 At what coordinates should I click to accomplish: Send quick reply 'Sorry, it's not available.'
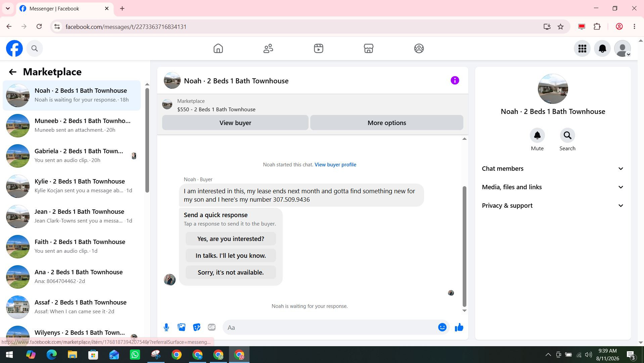[231, 272]
